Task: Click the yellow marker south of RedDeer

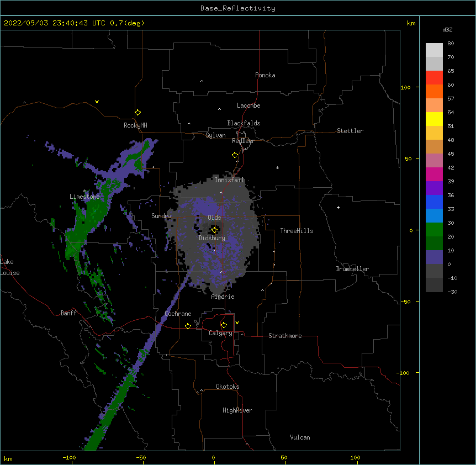Action: pos(235,155)
